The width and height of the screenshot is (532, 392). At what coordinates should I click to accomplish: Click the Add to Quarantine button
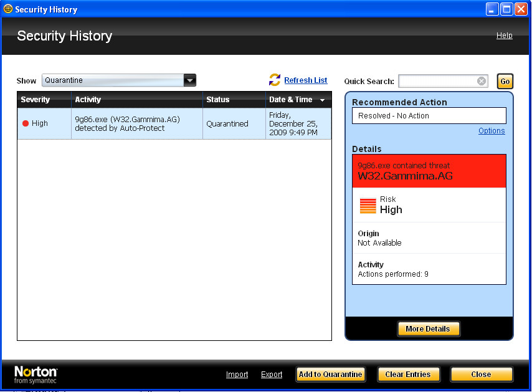pyautogui.click(x=330, y=375)
